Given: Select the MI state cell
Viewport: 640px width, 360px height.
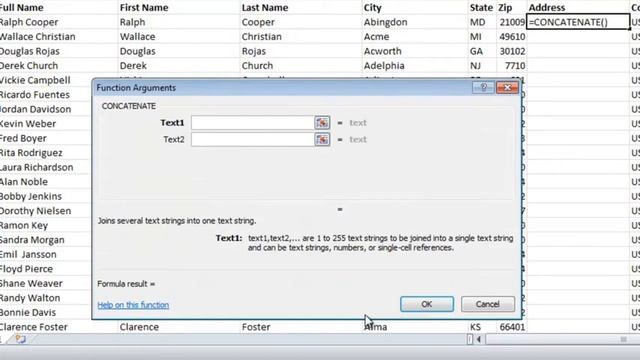Looking at the screenshot, I should point(482,37).
